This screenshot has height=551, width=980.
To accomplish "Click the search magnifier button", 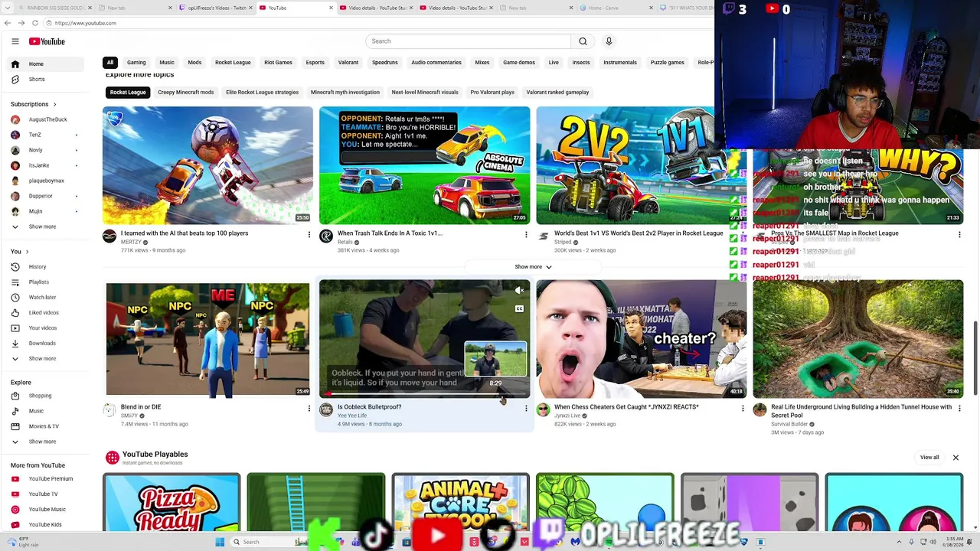I will 583,41.
